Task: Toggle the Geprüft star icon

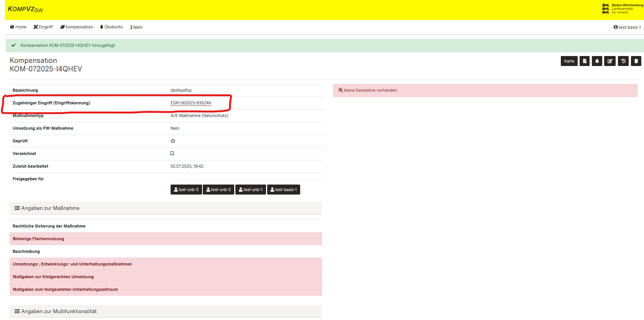Action: point(173,141)
